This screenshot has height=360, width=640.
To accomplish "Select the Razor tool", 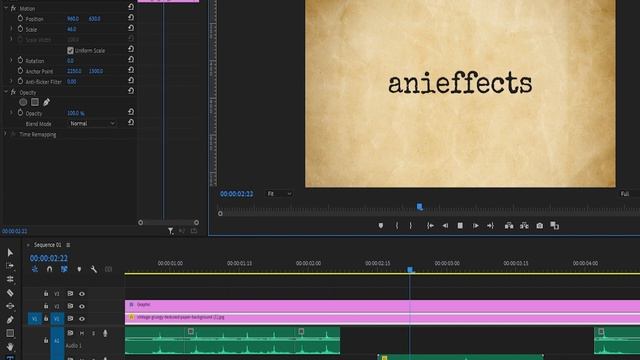I will pos(10,293).
